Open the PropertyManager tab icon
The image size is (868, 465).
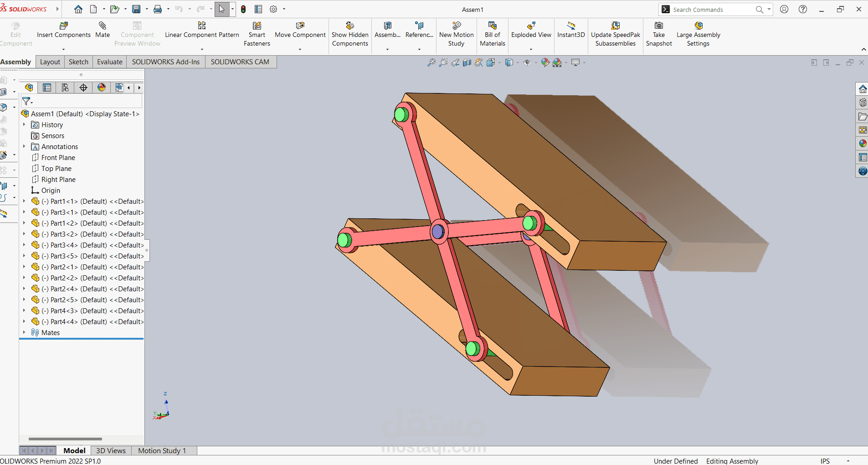[x=47, y=88]
